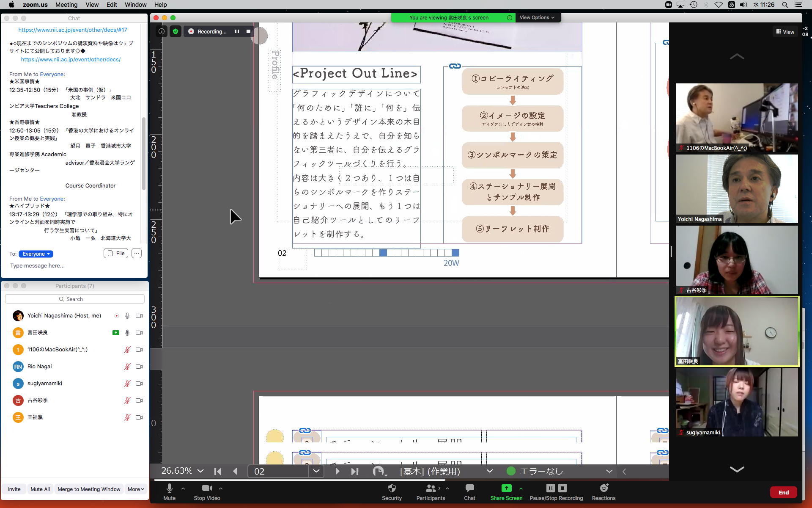This screenshot has height=508, width=812.
Task: Open the Everyone recipient dropdown
Action: pos(36,254)
